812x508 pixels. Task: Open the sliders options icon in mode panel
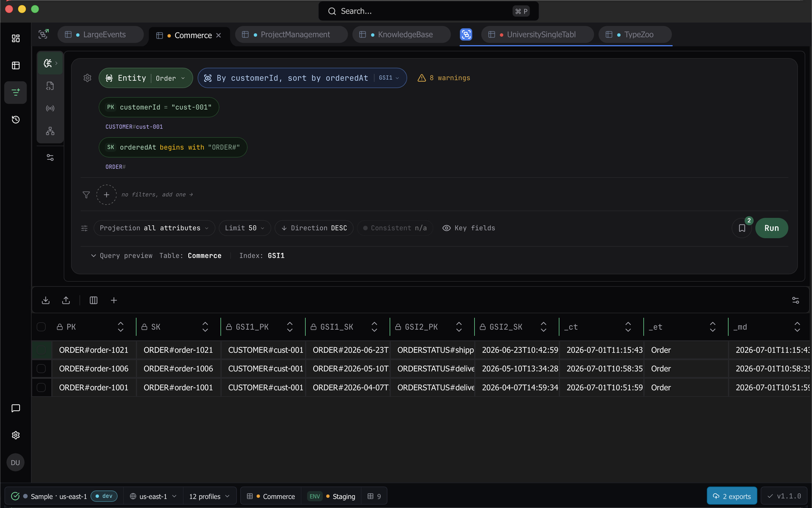coord(50,157)
